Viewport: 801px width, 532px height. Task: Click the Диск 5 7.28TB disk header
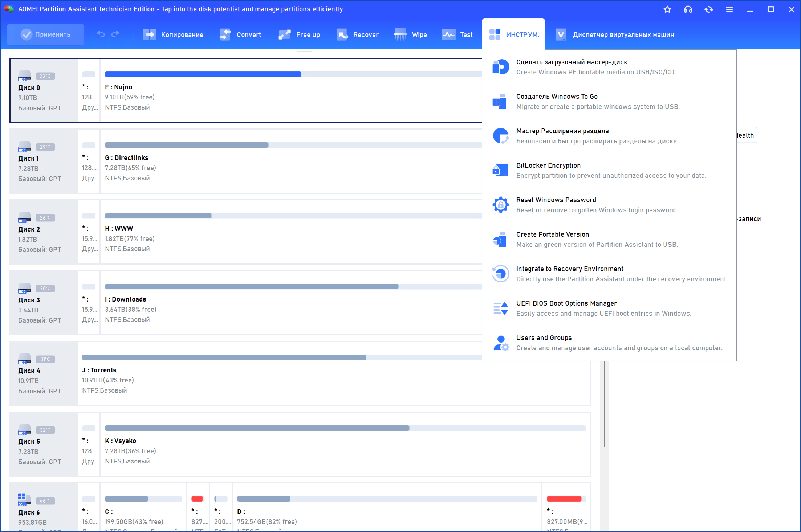coord(44,444)
